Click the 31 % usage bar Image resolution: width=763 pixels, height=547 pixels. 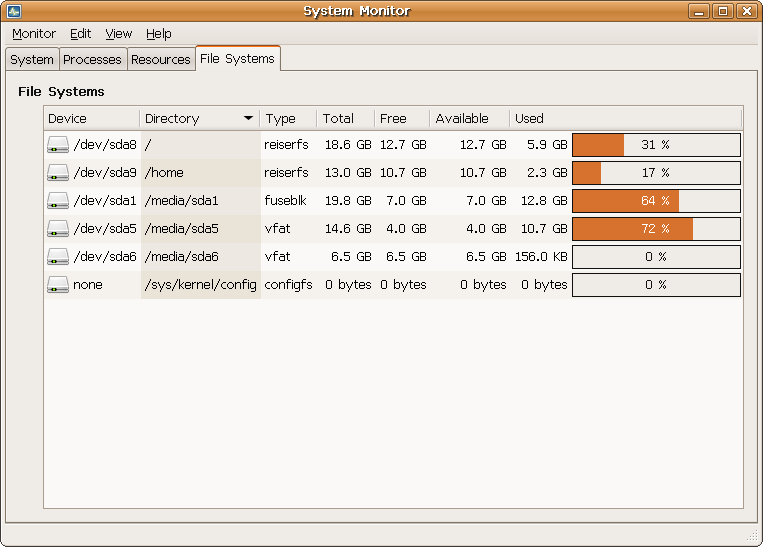pos(656,145)
